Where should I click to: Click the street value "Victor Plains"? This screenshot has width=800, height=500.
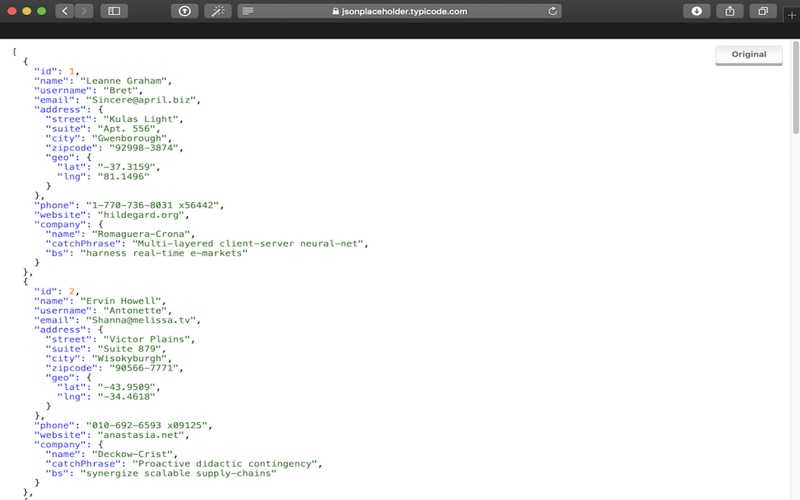click(x=146, y=339)
